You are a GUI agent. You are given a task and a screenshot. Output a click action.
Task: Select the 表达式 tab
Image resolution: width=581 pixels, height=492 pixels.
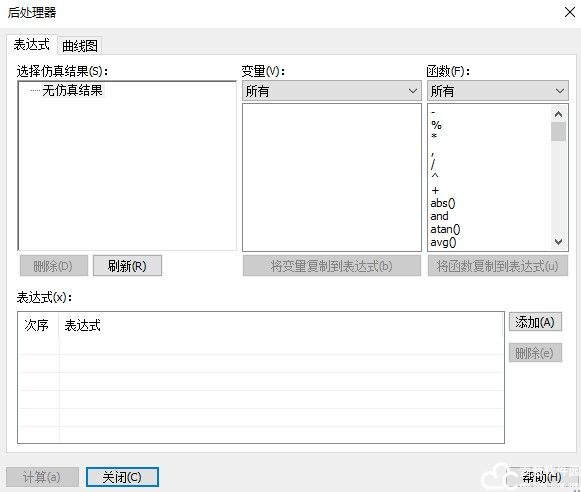coord(31,45)
